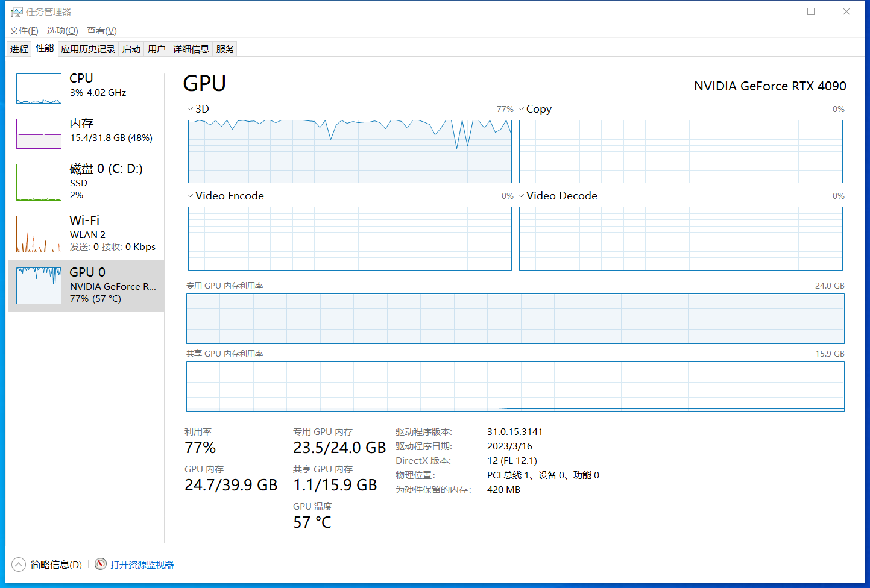Switch to the 详细信息 tab
Image resolution: width=870 pixels, height=588 pixels.
(191, 49)
